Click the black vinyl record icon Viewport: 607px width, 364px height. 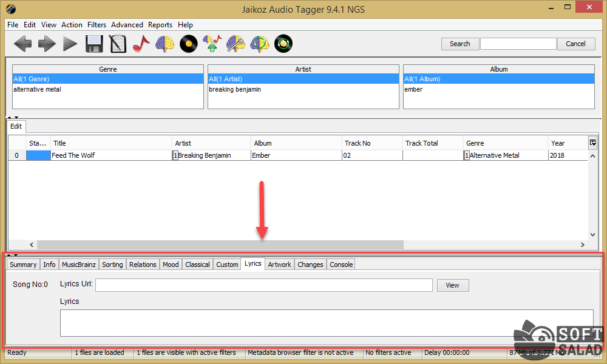189,44
